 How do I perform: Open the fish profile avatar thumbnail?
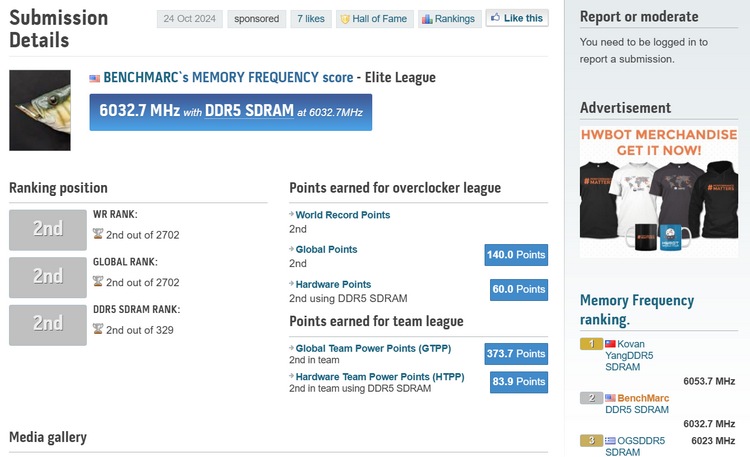click(x=40, y=110)
